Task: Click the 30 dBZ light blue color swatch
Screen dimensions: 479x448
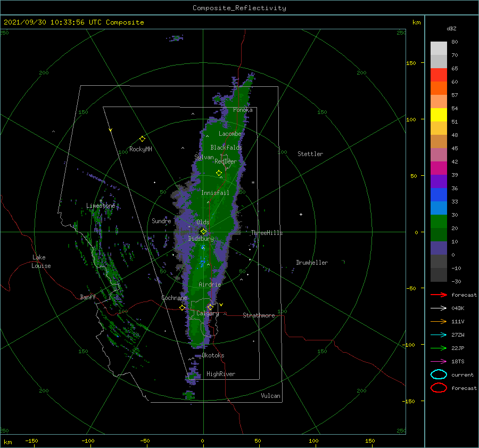Action: point(439,208)
